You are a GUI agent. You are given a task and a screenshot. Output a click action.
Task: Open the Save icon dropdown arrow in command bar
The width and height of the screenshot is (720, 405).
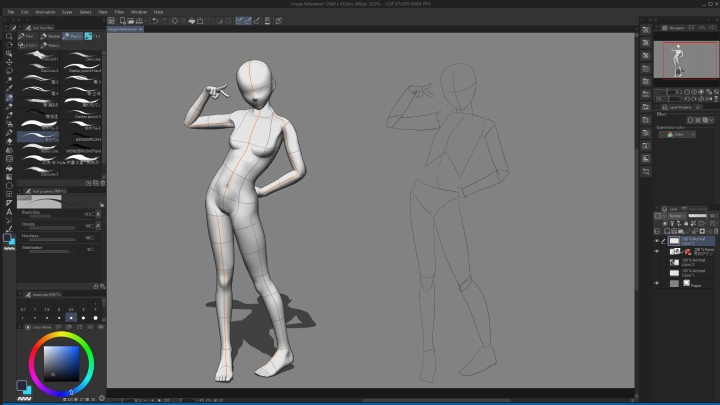coord(146,21)
